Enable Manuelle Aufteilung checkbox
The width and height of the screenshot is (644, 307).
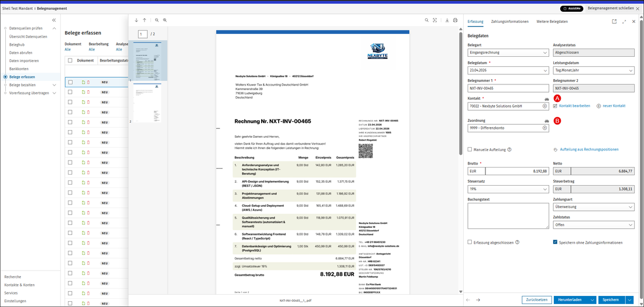point(470,149)
